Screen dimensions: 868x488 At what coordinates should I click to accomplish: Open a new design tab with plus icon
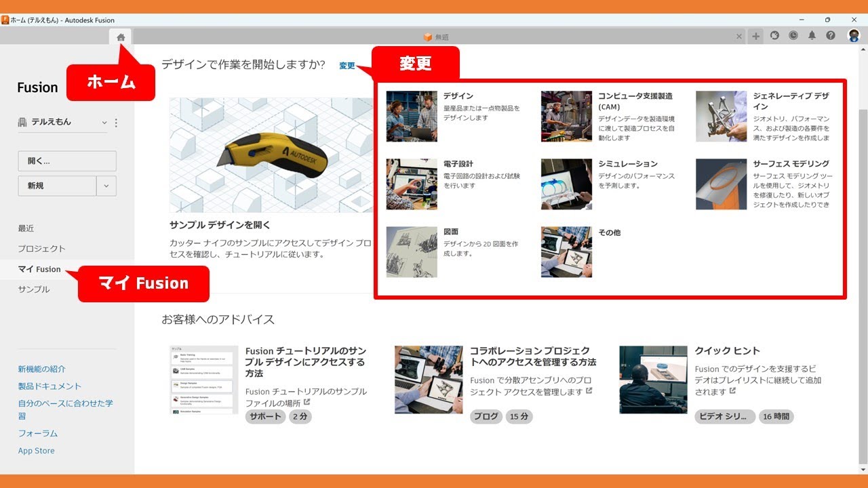(x=756, y=37)
